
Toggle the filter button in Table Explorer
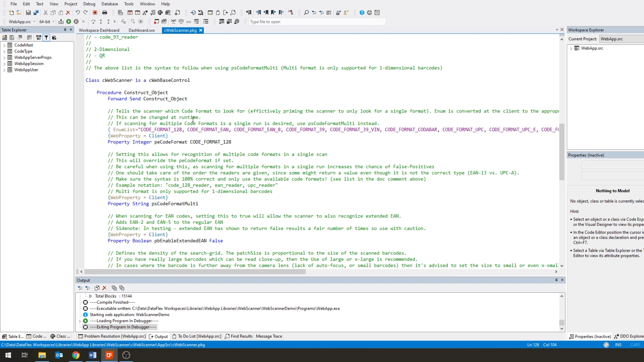click(x=46, y=38)
